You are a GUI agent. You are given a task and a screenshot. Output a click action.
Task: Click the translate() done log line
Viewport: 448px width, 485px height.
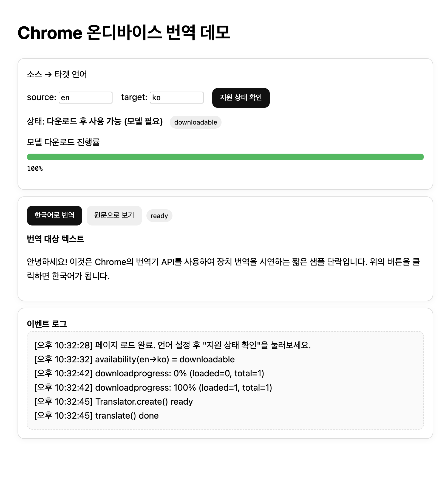tap(97, 416)
